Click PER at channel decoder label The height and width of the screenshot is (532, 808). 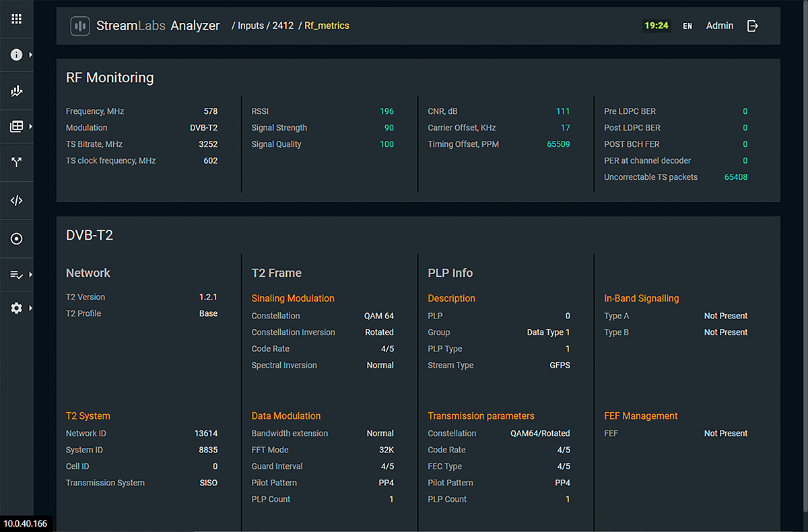click(648, 160)
